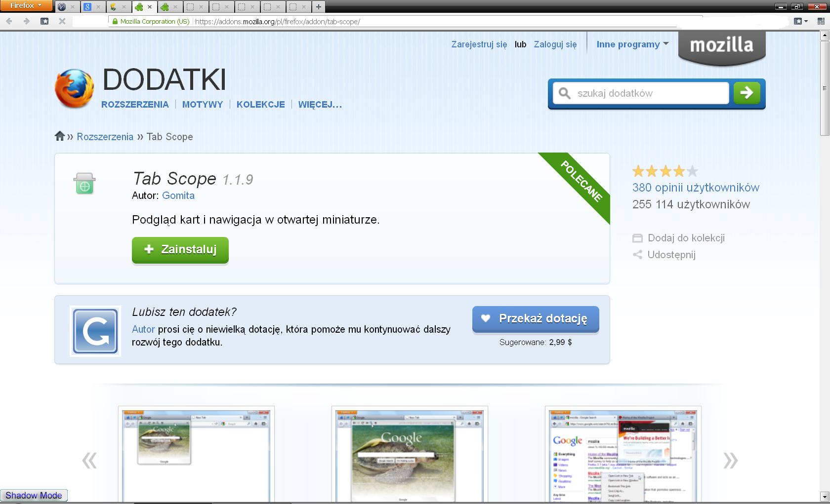
Task: Open the ROZSZERZENIA menu
Action: pos(135,105)
